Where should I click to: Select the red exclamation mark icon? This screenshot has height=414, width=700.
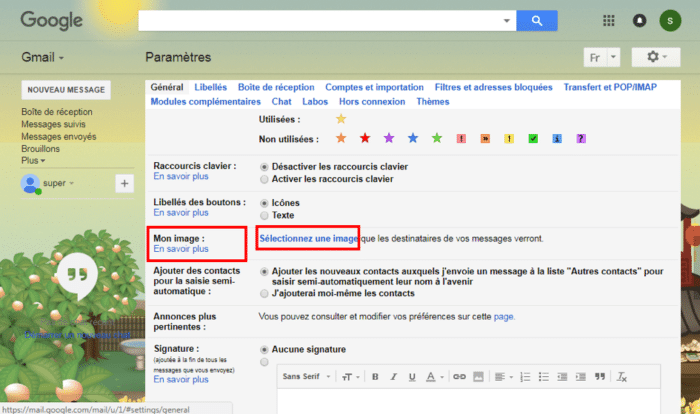coord(461,139)
